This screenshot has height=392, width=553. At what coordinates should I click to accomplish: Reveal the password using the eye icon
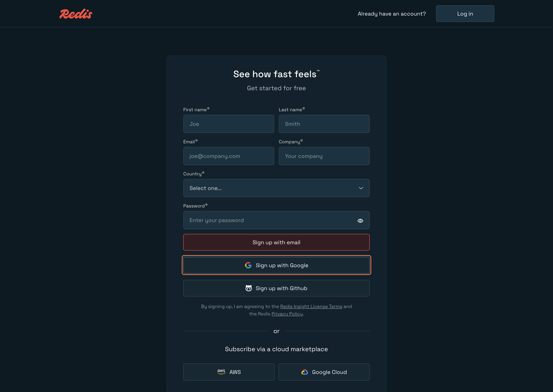(360, 220)
